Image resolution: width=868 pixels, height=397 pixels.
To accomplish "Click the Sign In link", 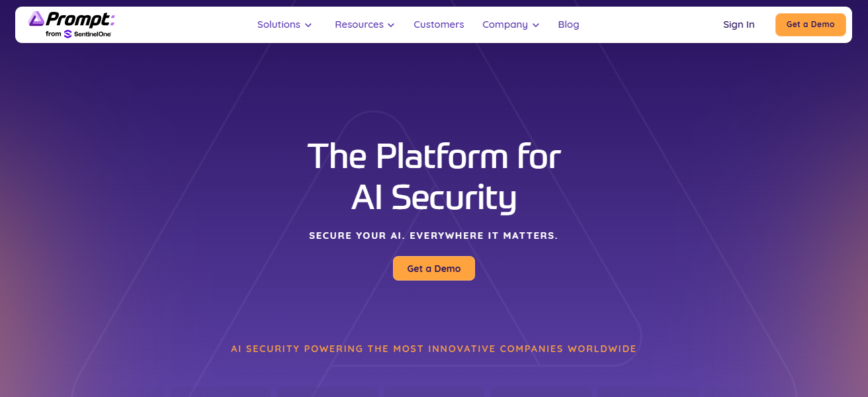I will pyautogui.click(x=738, y=24).
